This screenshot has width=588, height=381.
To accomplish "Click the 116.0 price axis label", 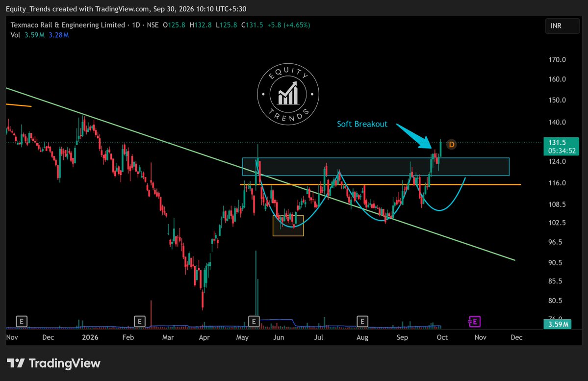I will [557, 183].
